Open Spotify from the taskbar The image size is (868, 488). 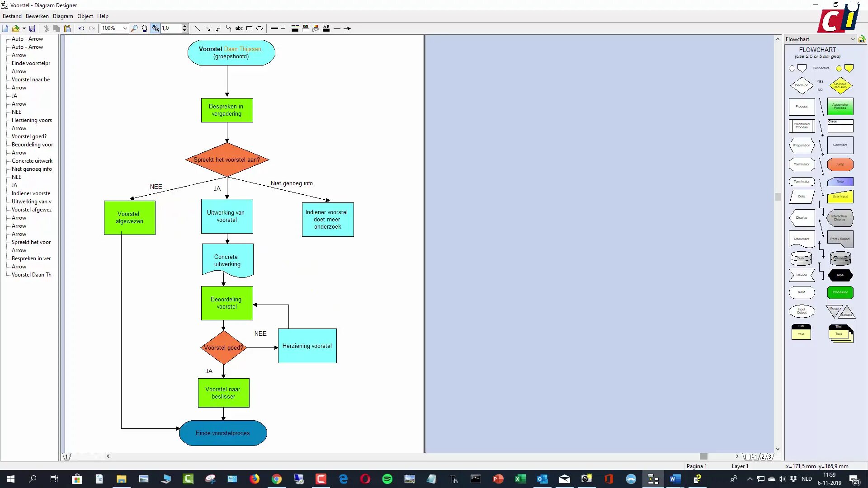tap(387, 479)
